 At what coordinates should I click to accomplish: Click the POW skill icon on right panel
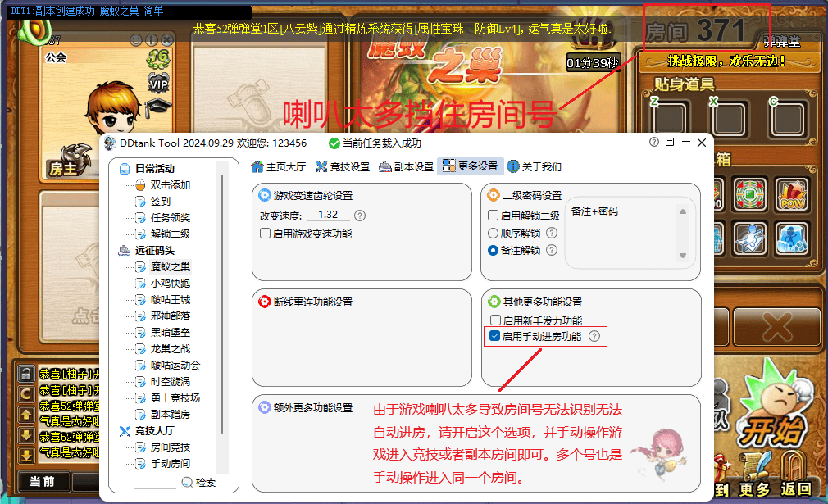pos(791,196)
